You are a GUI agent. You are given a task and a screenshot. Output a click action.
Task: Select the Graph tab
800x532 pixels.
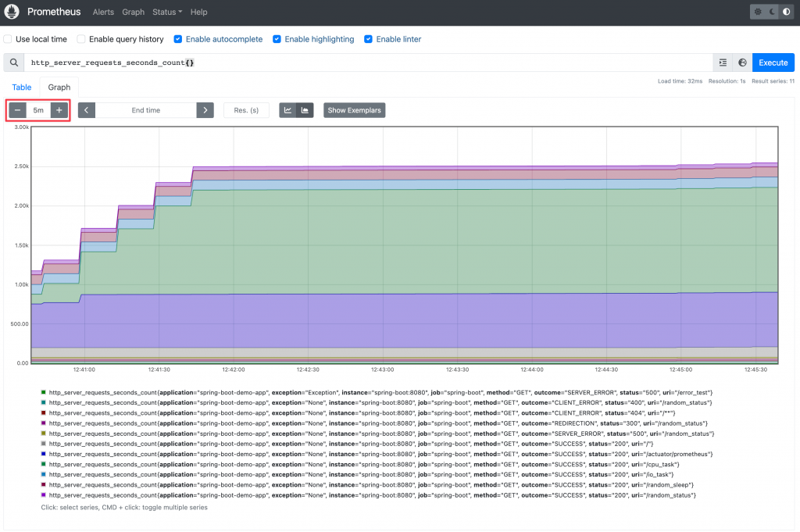pyautogui.click(x=59, y=87)
